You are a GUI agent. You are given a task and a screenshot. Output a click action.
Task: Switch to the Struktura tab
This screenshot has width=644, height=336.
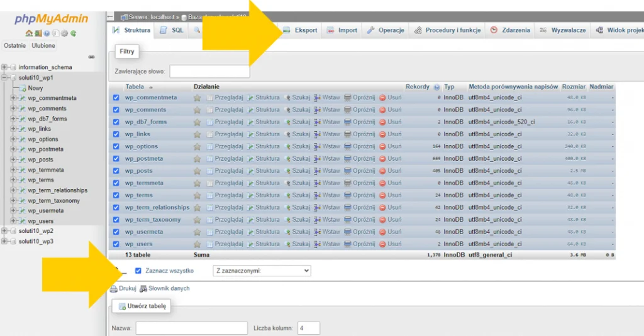pyautogui.click(x=131, y=30)
